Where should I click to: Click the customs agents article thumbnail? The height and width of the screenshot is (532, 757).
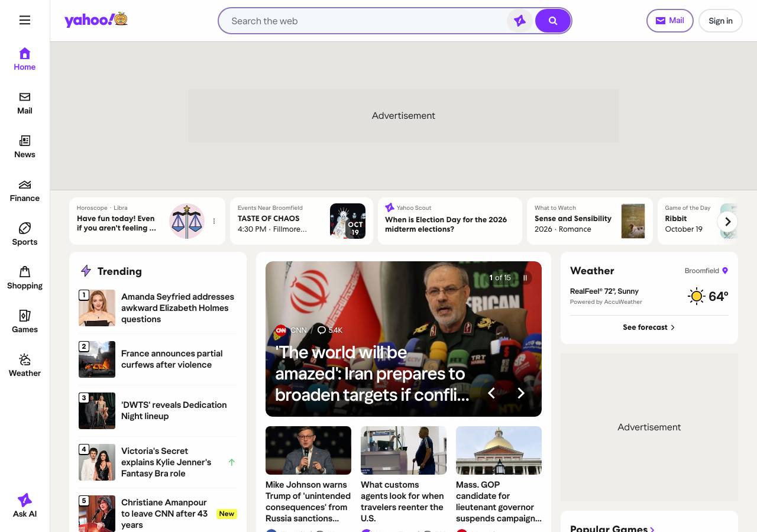403,450
